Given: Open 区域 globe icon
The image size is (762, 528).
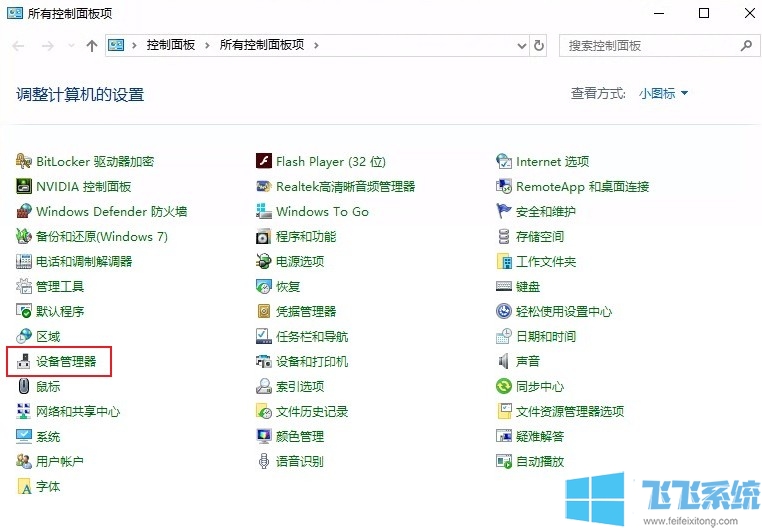Looking at the screenshot, I should coord(24,336).
